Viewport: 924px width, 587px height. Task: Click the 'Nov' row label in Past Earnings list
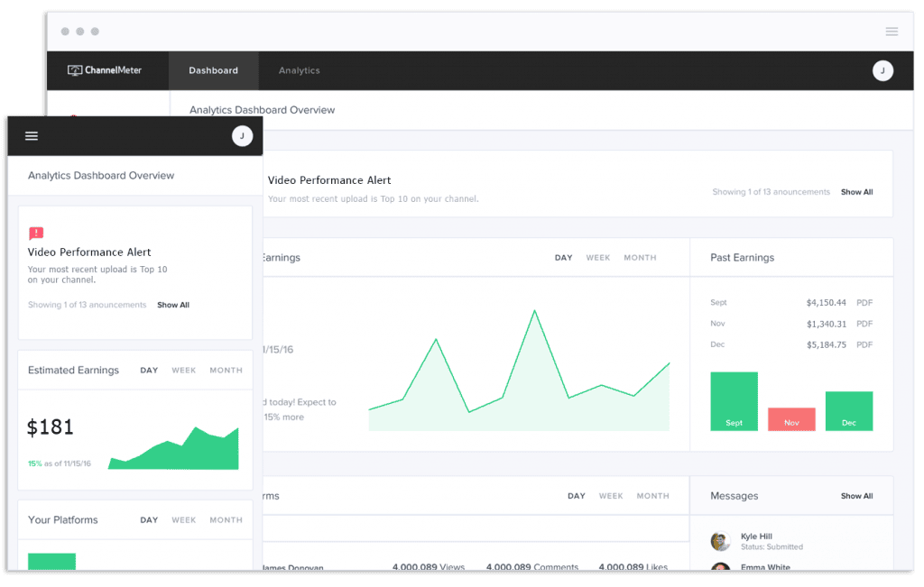tap(717, 323)
